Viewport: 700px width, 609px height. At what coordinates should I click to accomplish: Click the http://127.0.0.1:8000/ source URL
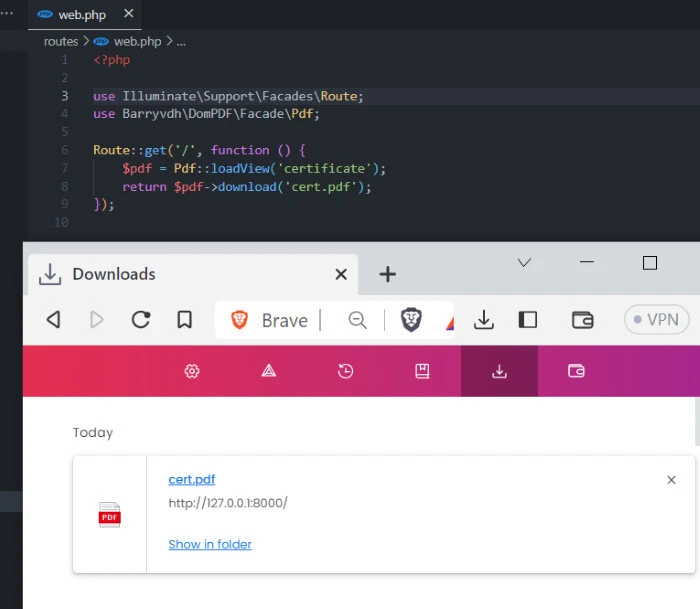pos(228,503)
